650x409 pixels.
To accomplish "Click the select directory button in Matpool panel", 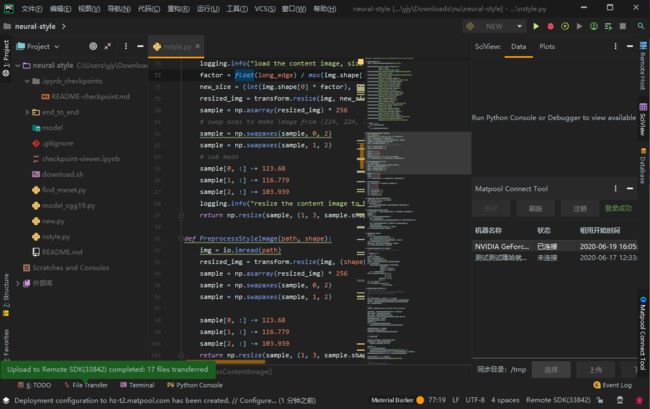I will 551,370.
